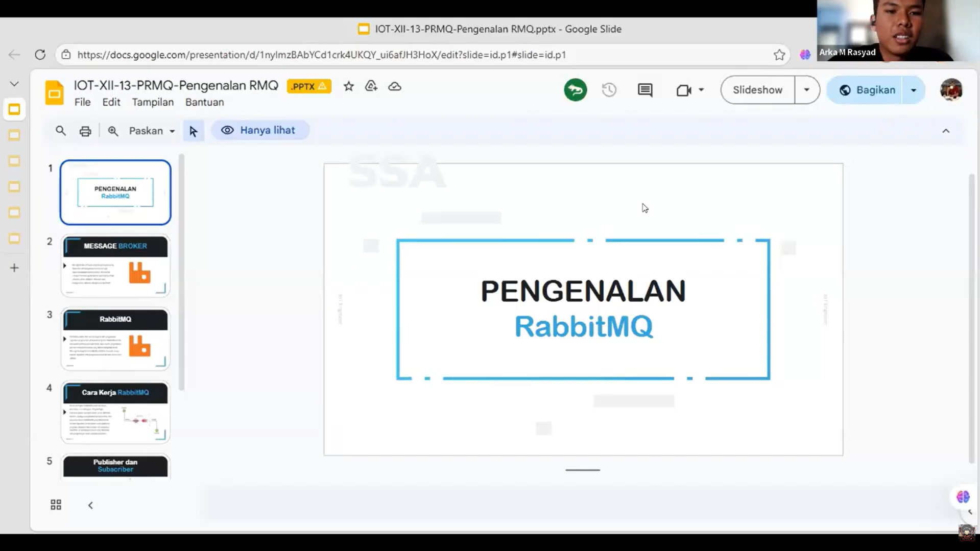Image resolution: width=980 pixels, height=551 pixels.
Task: Collapse the slide filmstrip panel
Action: pyautogui.click(x=90, y=506)
